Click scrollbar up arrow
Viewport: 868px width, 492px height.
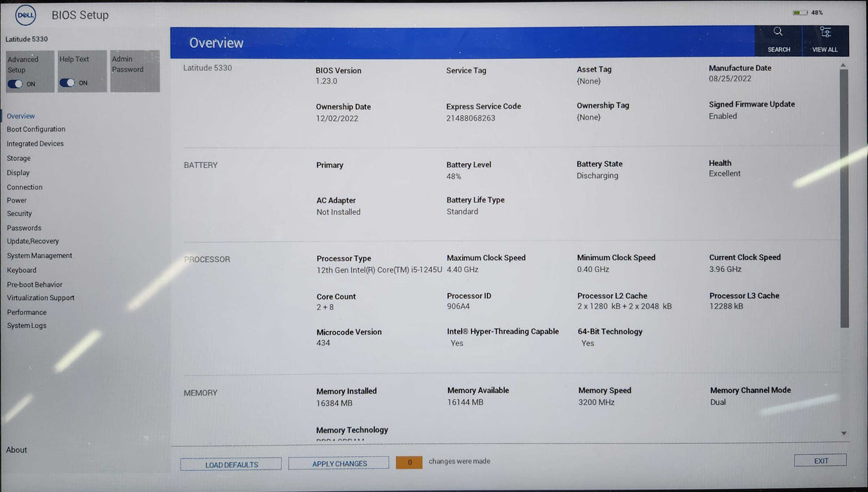(844, 65)
